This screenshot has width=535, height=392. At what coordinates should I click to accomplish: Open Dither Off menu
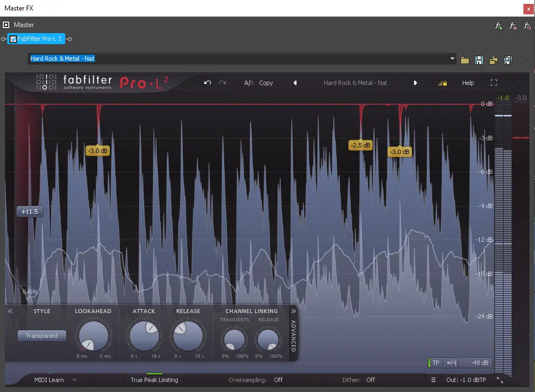coord(370,380)
